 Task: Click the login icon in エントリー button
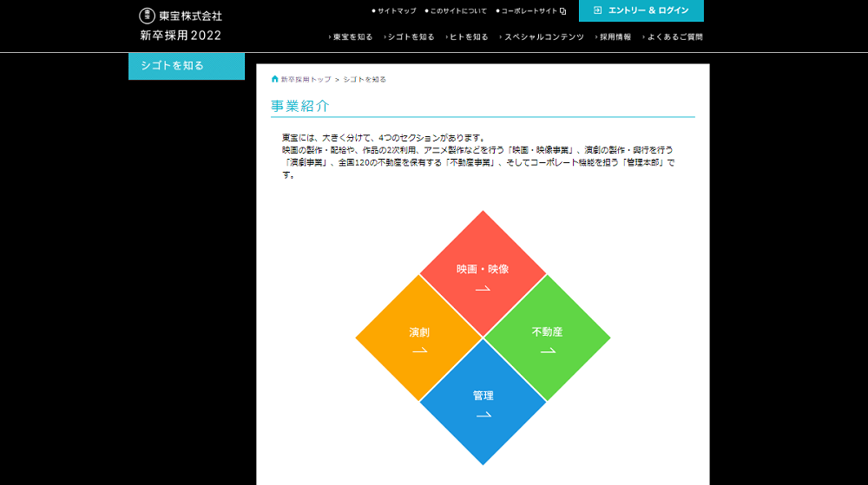click(597, 10)
